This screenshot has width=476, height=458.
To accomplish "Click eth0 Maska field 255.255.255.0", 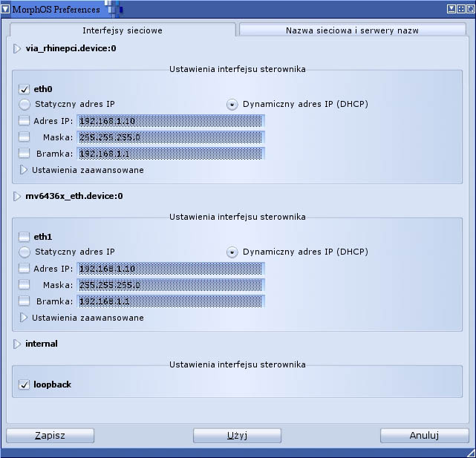I will pos(171,137).
